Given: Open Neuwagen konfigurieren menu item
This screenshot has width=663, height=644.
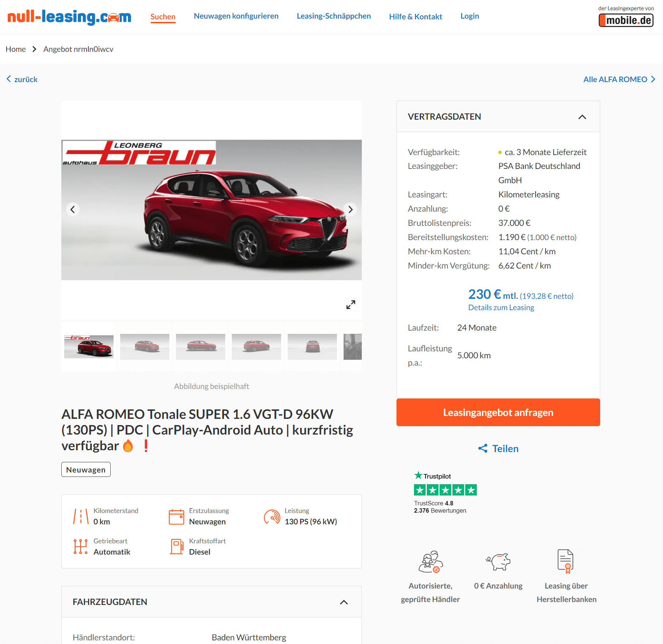Looking at the screenshot, I should 236,16.
